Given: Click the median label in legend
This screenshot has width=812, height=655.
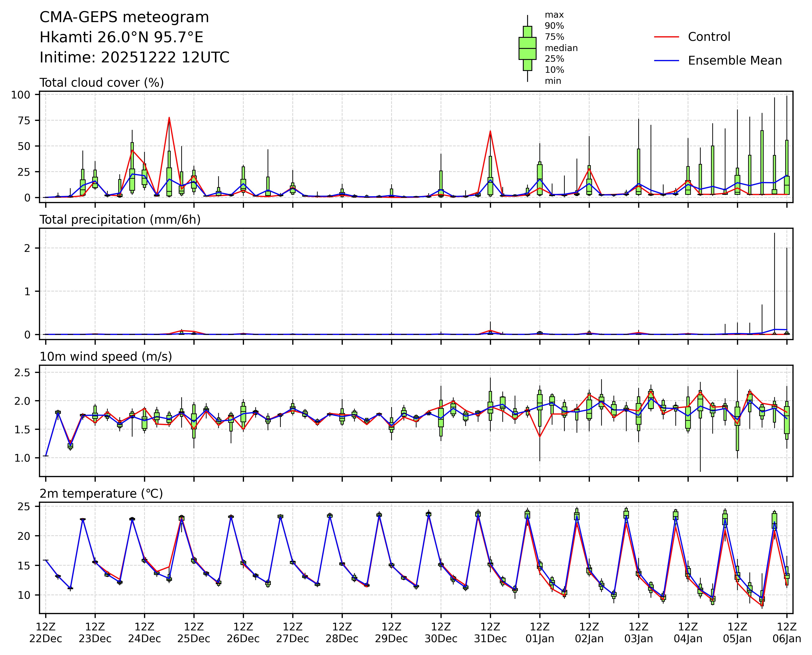Looking at the screenshot, I should [561, 48].
